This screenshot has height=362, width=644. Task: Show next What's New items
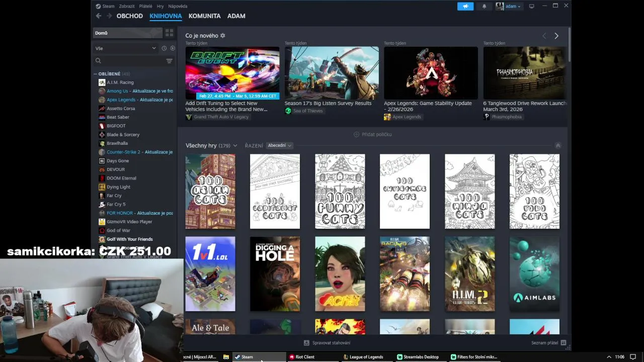pos(556,36)
